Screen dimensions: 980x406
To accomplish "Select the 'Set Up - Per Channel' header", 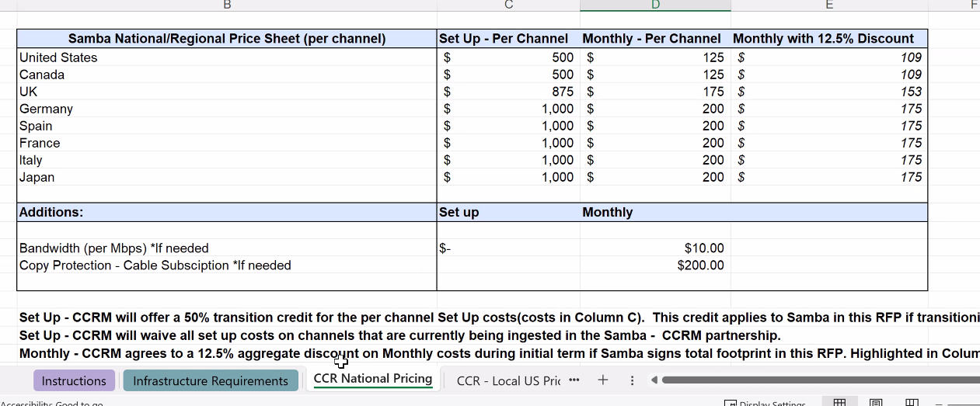I will pyautogui.click(x=508, y=38).
